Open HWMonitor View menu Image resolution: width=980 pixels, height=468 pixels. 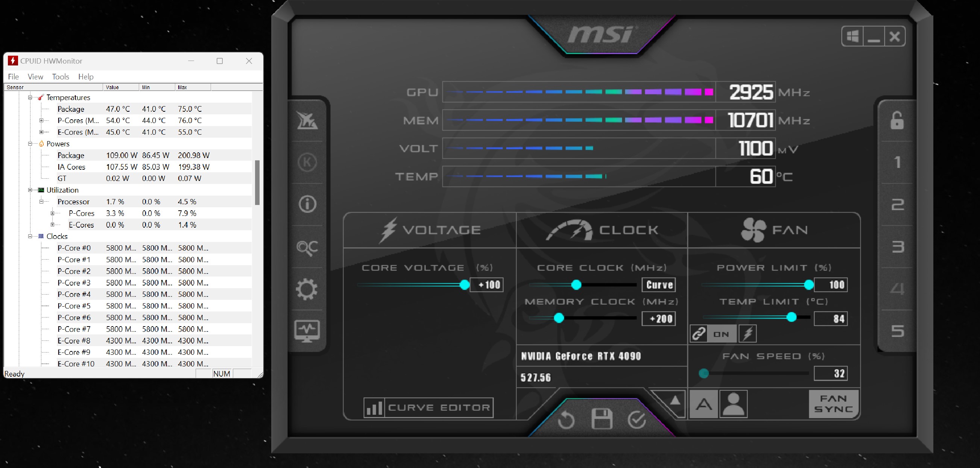35,76
